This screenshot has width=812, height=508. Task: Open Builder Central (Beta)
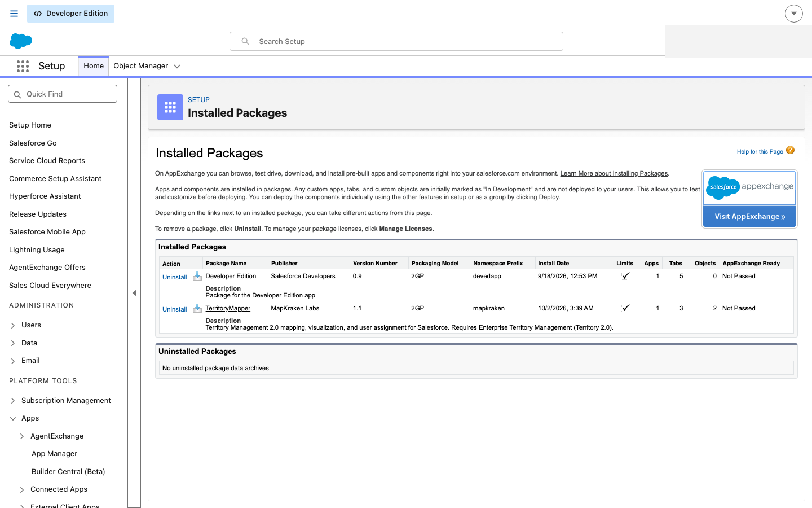(68, 472)
